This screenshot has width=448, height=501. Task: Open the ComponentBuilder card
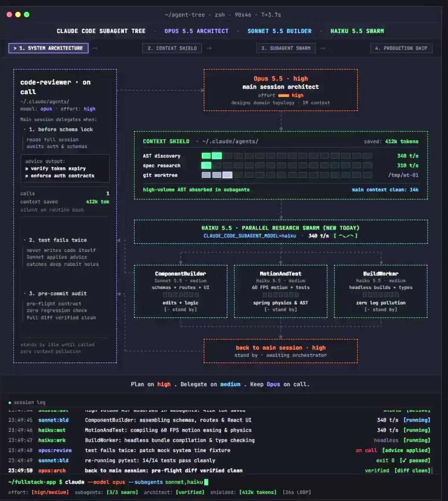[x=181, y=291]
